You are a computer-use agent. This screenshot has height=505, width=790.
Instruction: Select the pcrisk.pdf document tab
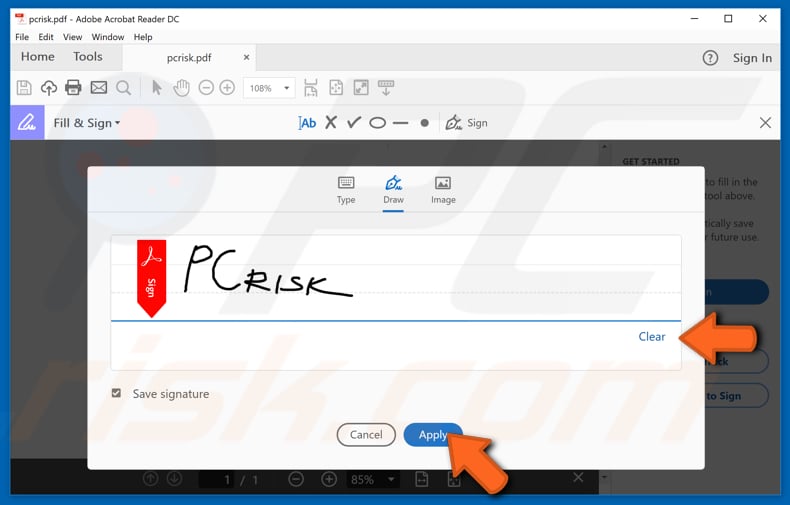coord(189,57)
